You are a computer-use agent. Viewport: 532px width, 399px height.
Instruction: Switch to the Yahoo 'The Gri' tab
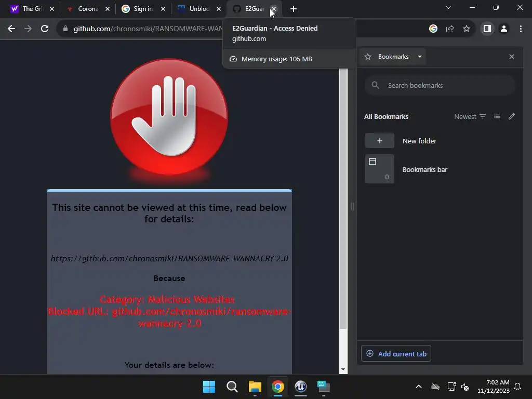pos(28,9)
